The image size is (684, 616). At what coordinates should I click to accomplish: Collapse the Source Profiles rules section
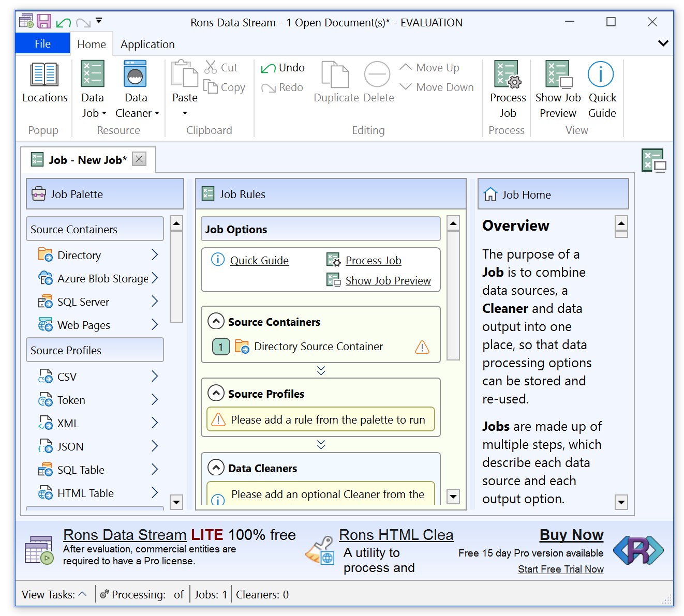216,393
